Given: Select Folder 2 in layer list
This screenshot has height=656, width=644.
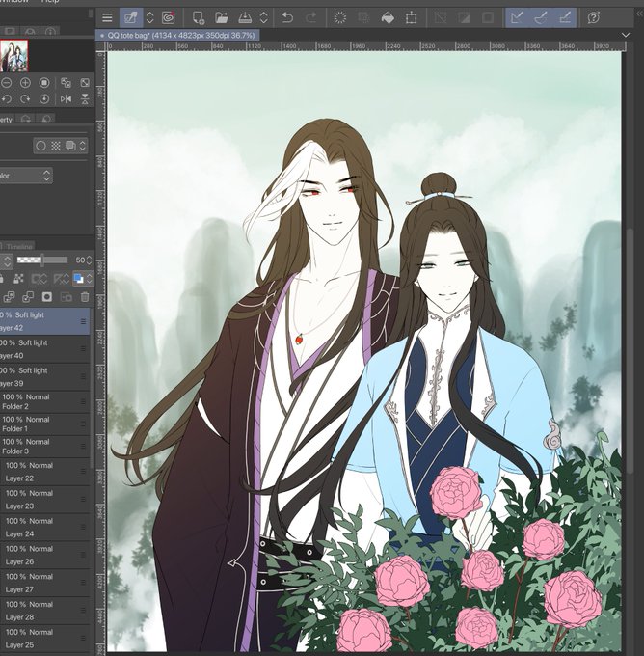Looking at the screenshot, I should tap(44, 401).
